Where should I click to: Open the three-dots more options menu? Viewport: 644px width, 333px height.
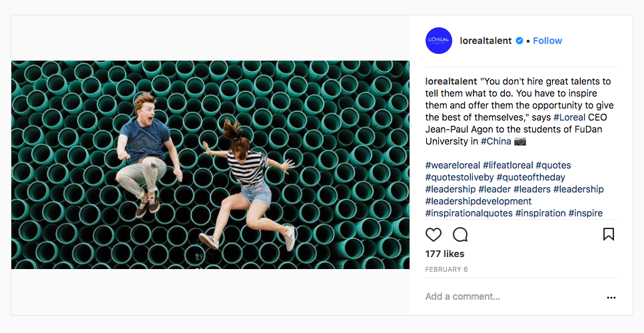[x=611, y=298]
